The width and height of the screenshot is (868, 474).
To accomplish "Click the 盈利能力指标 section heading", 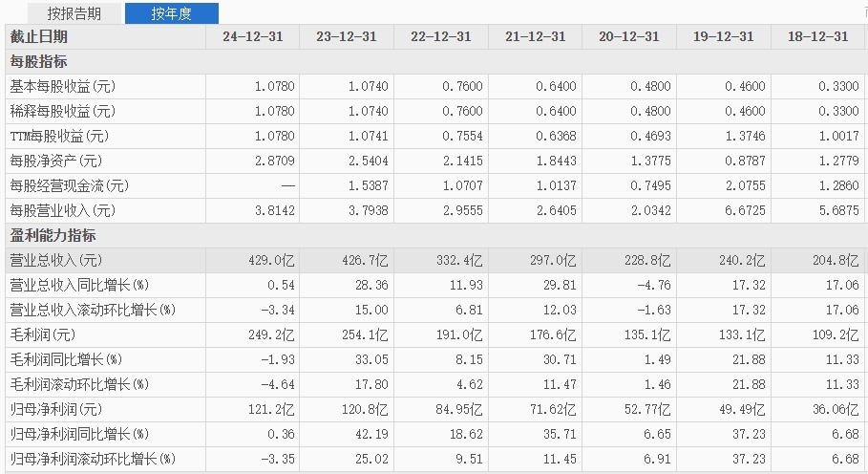I will click(53, 235).
